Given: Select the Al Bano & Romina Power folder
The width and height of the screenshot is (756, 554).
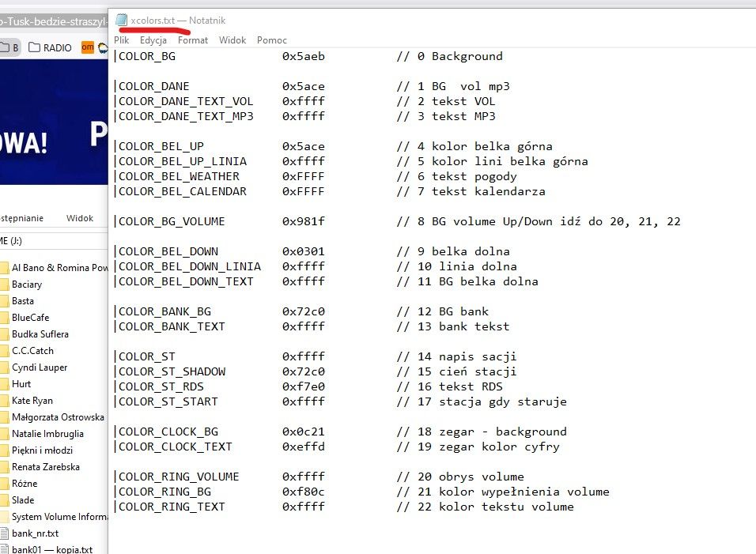Looking at the screenshot, I should (60, 267).
